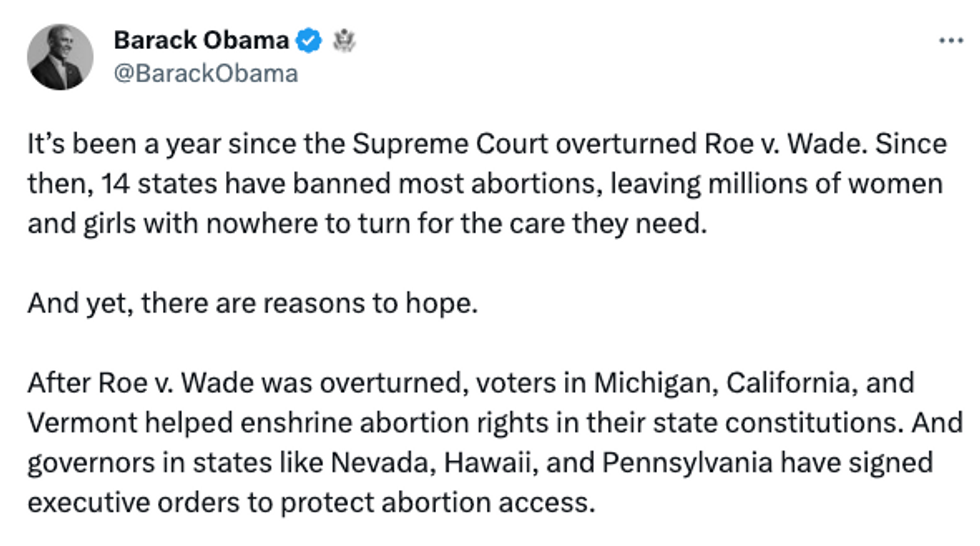Click the Barack Obama display name
This screenshot has width=980, height=546.
click(x=201, y=41)
